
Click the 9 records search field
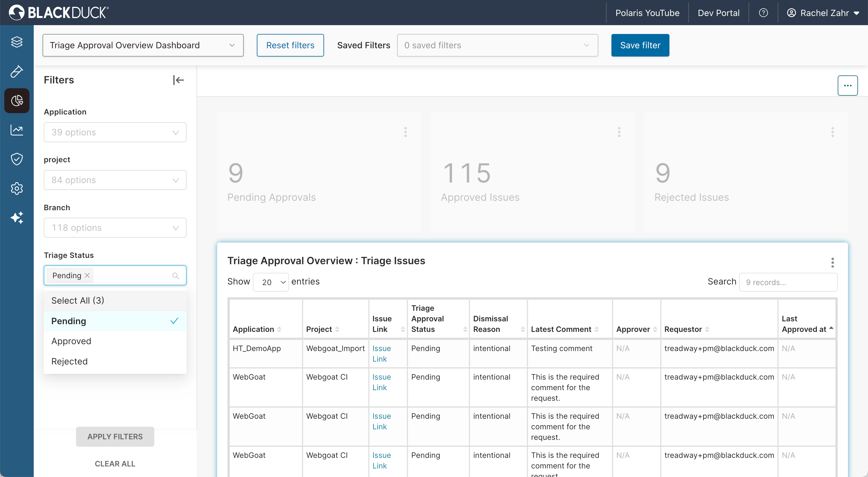788,282
